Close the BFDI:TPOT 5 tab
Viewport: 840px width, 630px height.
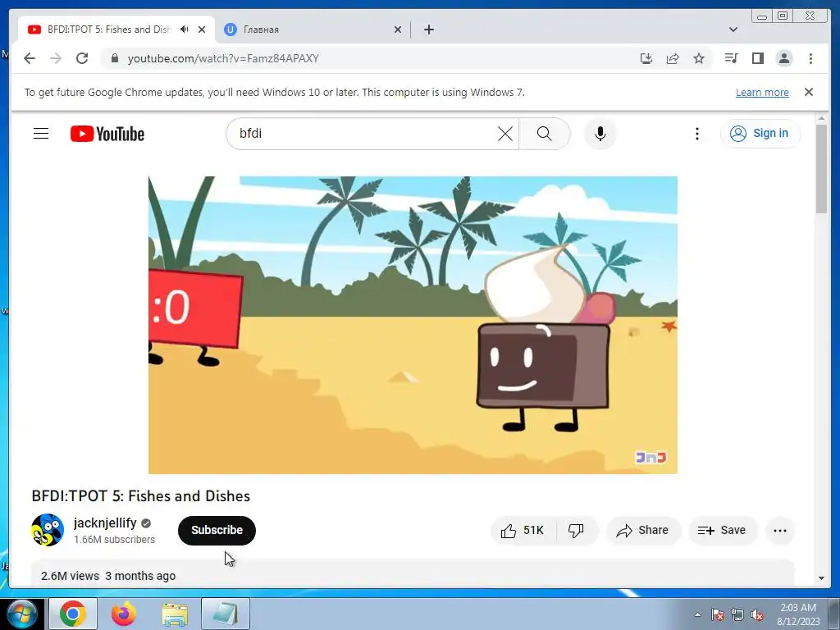pyautogui.click(x=202, y=30)
